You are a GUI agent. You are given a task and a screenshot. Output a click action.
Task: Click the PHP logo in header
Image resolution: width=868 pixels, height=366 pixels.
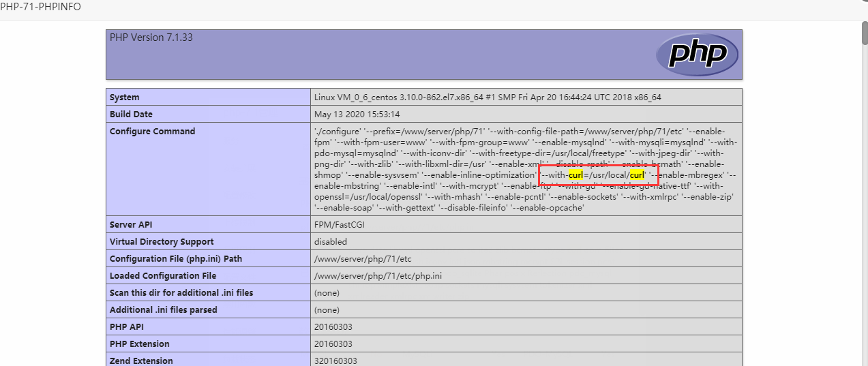tap(698, 54)
